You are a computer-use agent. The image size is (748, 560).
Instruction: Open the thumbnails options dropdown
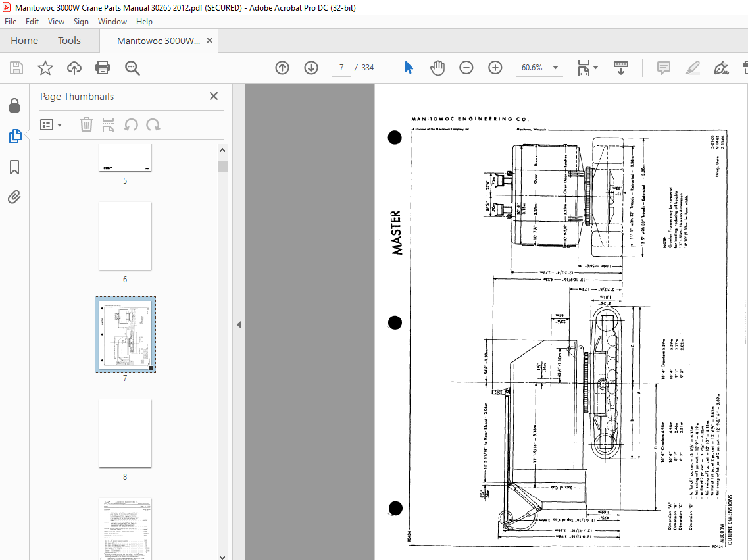(51, 125)
